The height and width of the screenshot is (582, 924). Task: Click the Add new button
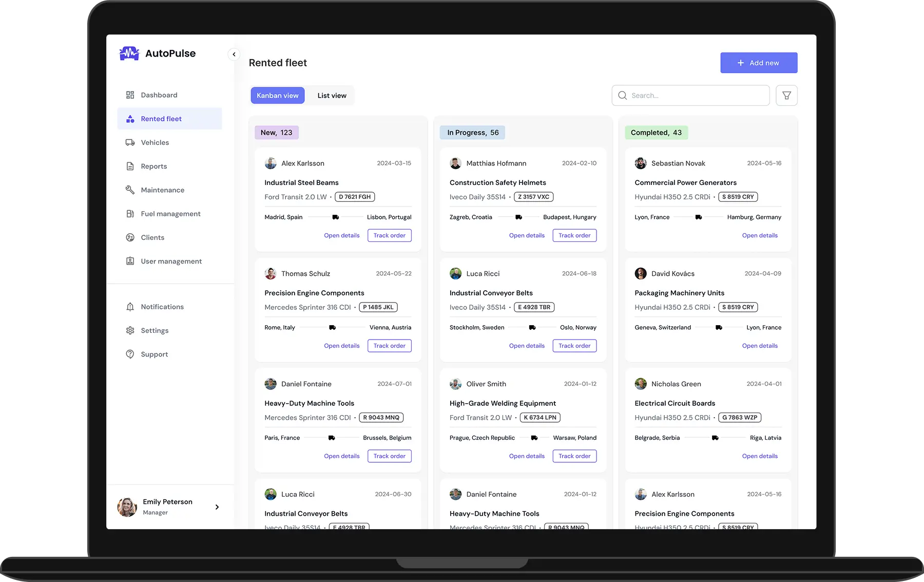point(758,63)
